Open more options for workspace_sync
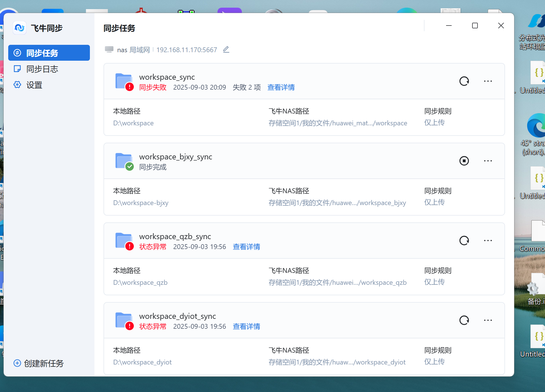 coord(488,81)
